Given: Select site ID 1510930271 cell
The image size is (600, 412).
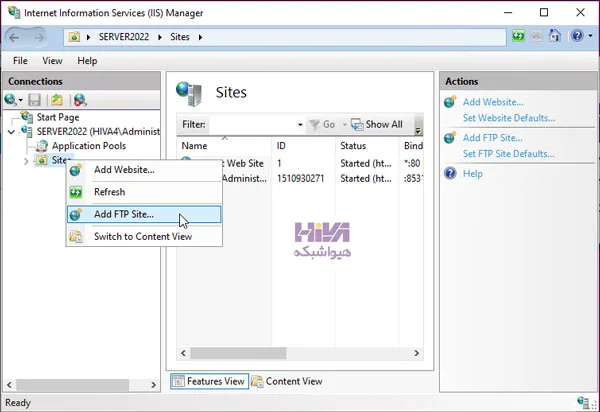Looking at the screenshot, I should pos(300,179).
